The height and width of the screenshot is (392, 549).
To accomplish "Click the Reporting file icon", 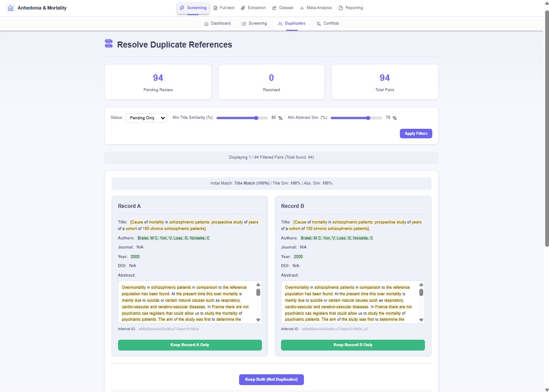I will (x=341, y=8).
